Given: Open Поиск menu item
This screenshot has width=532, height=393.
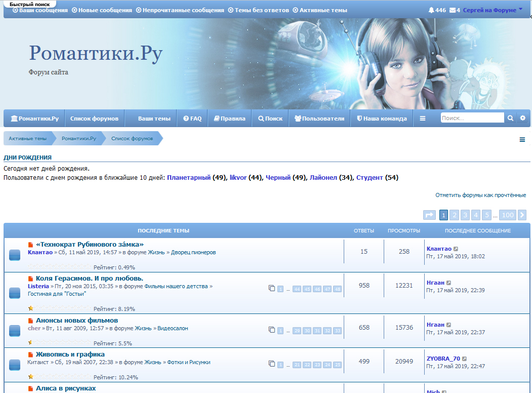Looking at the screenshot, I should coord(270,119).
